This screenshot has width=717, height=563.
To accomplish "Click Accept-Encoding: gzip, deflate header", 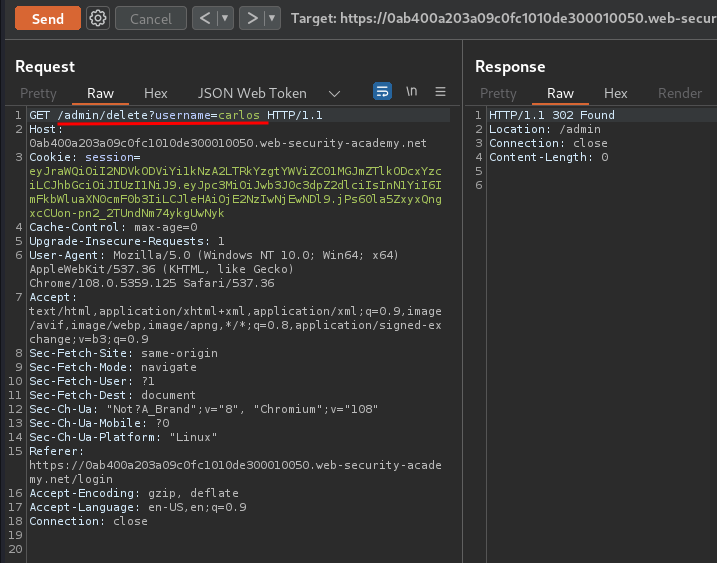I will pyautogui.click(x=134, y=493).
